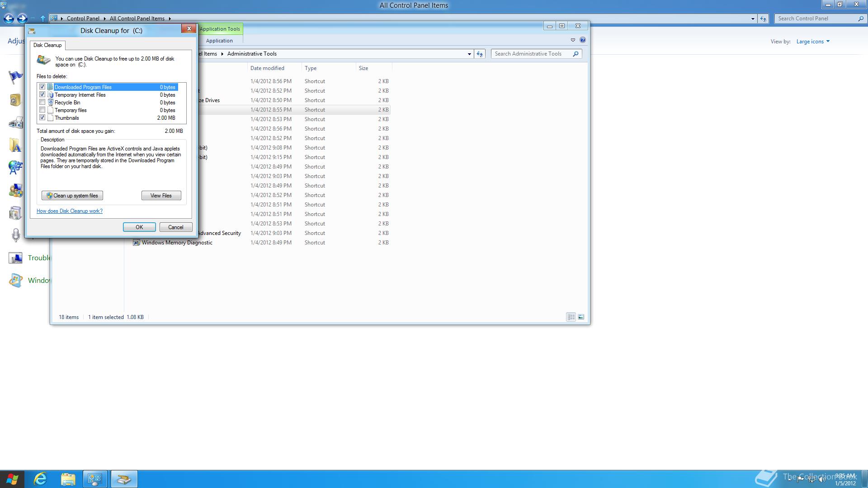This screenshot has height=488, width=868.
Task: Click Clean up system files button
Action: (x=72, y=196)
